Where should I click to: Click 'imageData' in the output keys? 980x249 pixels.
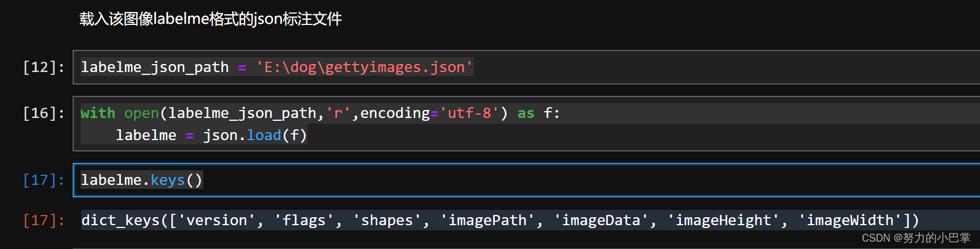pyautogui.click(x=601, y=221)
